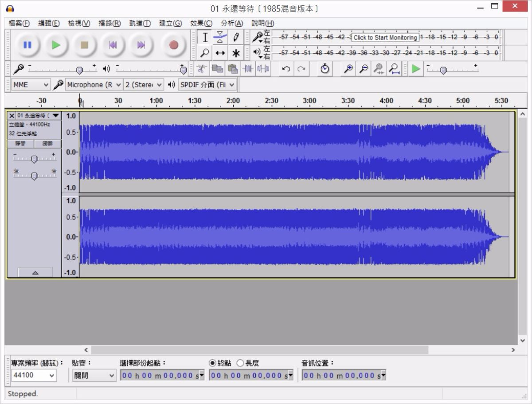Viewport: 532px width, 404px height.
Task: Click the Fit Project zoom icon
Action: pos(394,69)
